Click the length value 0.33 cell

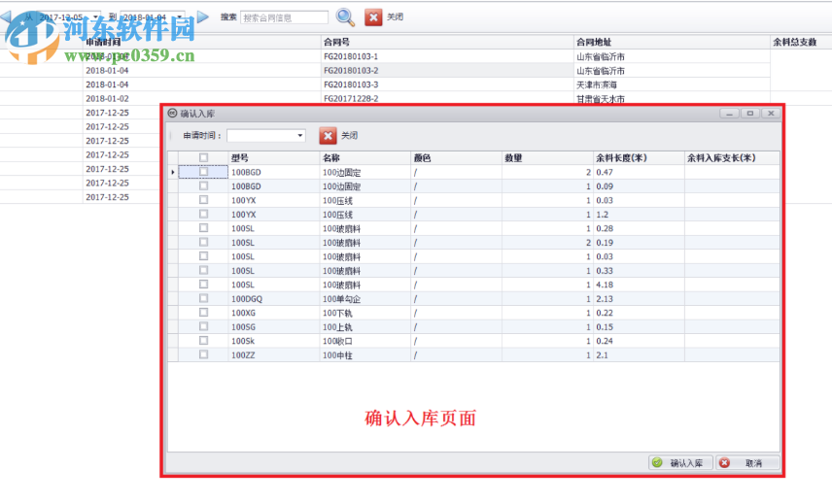tap(639, 271)
